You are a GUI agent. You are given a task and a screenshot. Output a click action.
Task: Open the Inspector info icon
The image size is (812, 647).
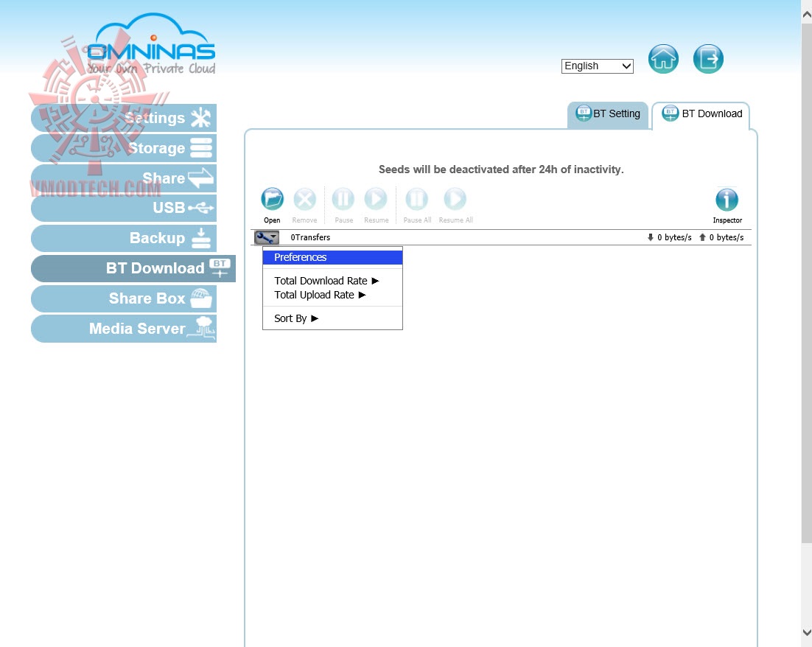pos(727,200)
